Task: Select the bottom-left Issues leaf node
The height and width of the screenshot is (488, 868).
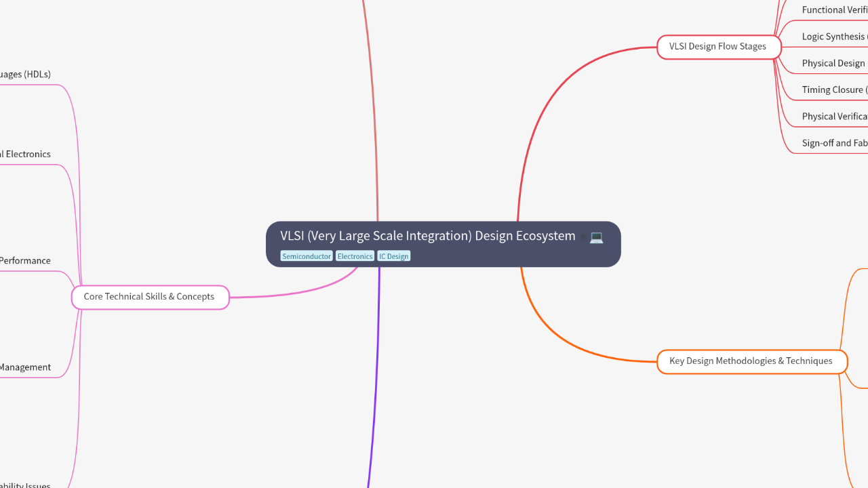Action: coord(26,485)
